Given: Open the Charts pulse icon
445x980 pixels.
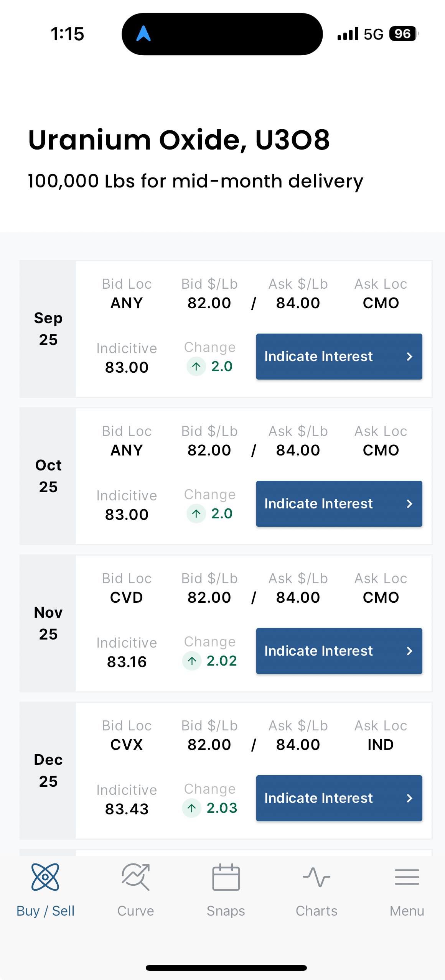Looking at the screenshot, I should click(x=316, y=877).
